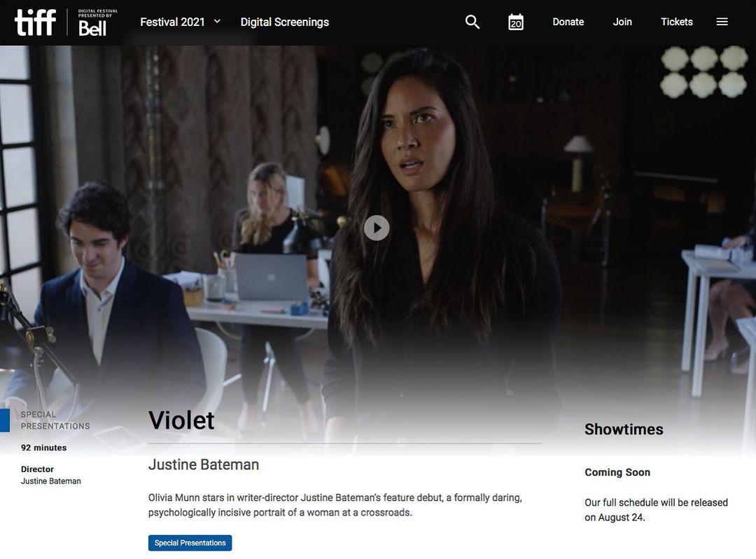Click the Special Presentations blue tag button
Screen dimensions: 756x559
(190, 543)
